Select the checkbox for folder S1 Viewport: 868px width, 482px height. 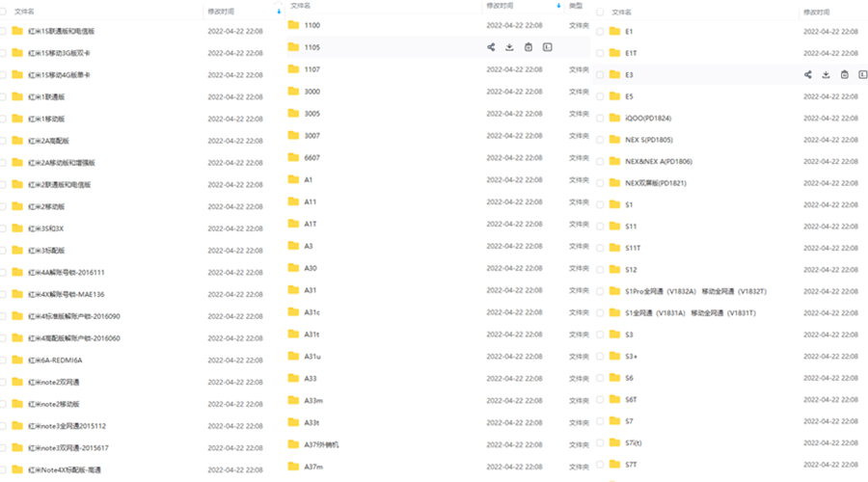pos(600,204)
